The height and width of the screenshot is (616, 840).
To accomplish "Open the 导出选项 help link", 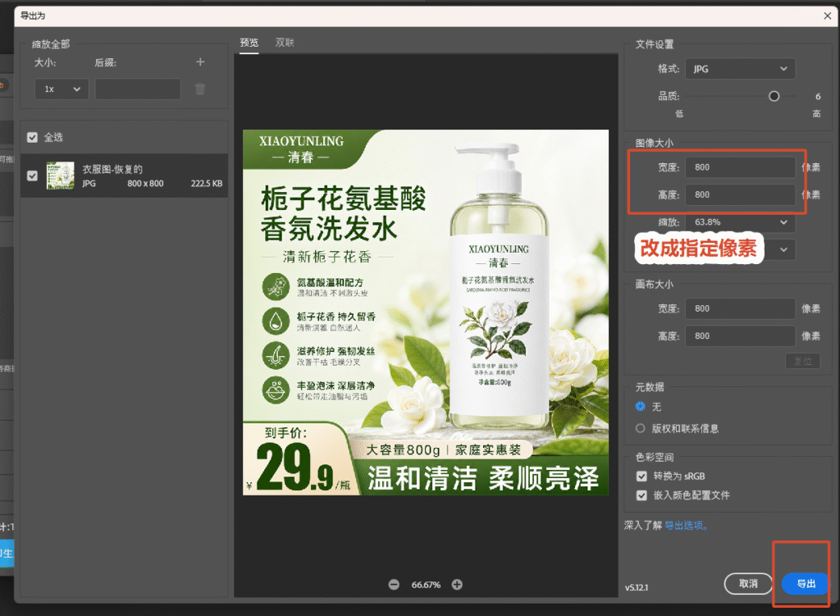I will tap(686, 526).
